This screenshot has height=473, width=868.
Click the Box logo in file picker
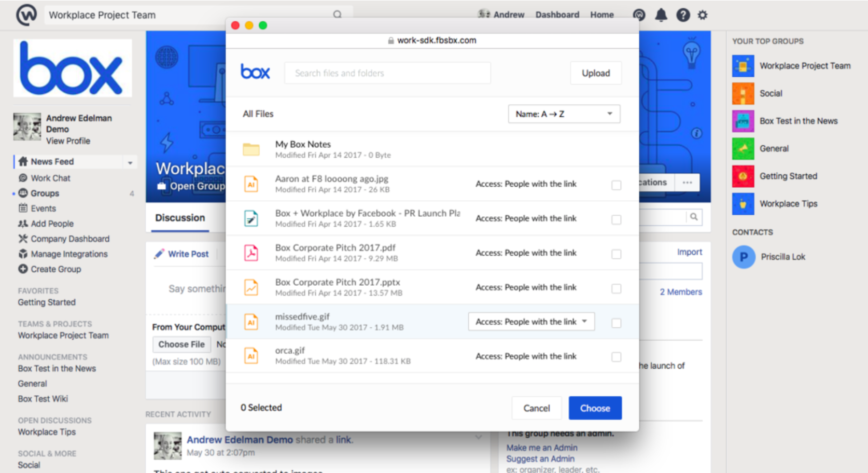coord(255,73)
